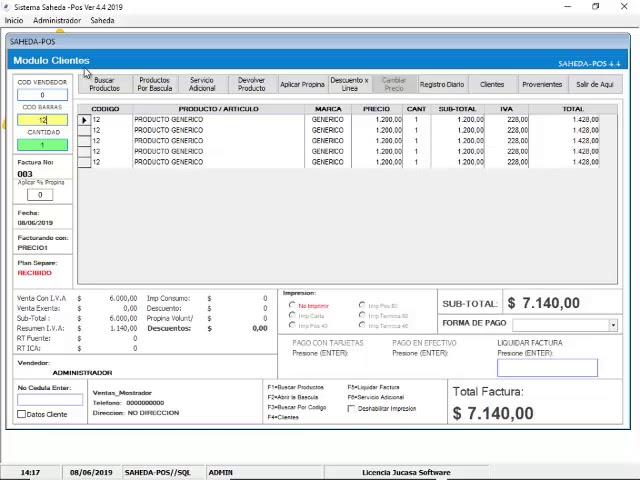
Task: Click the status bar time 14:17
Action: [x=30, y=473]
